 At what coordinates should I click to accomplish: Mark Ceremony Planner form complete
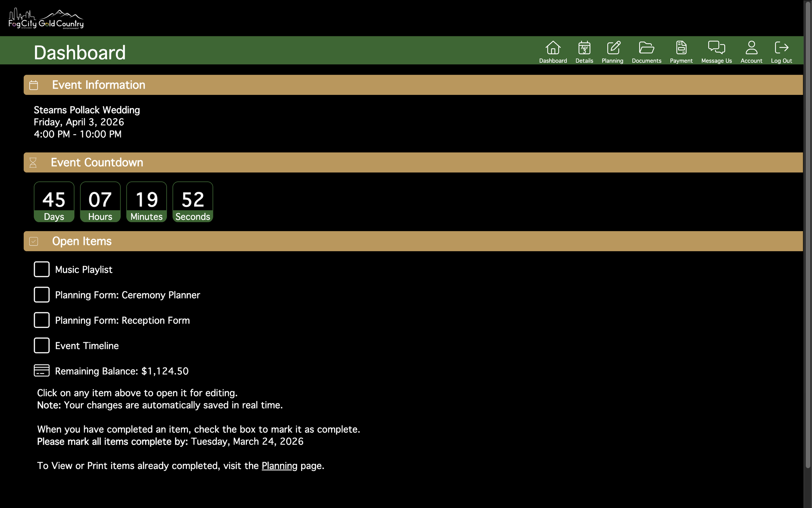[42, 295]
